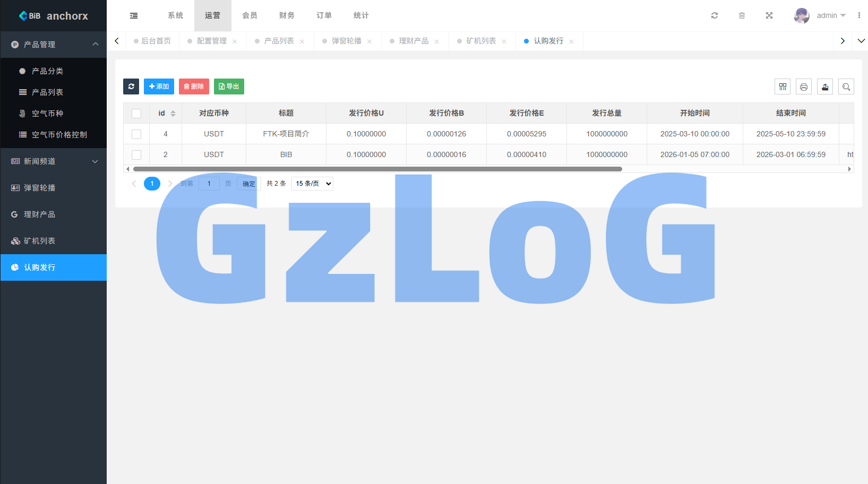Collapse sidebar with the menu fold icon
868x484 pixels.
[134, 15]
